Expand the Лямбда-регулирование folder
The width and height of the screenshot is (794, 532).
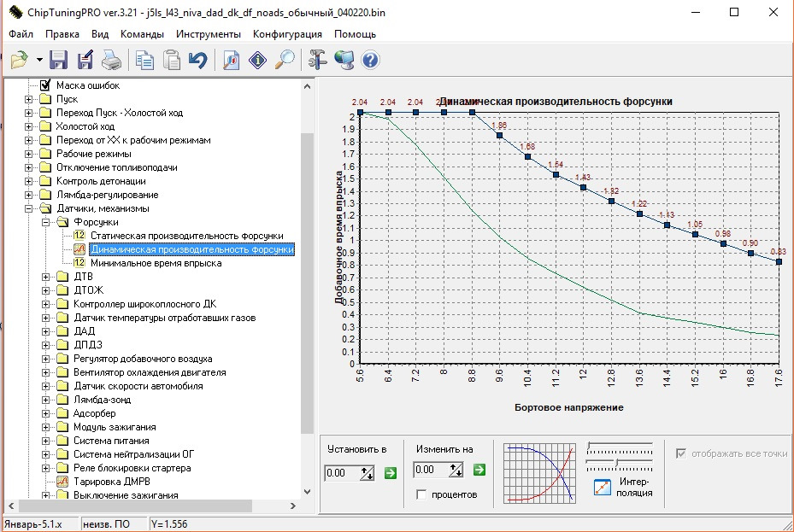click(28, 195)
